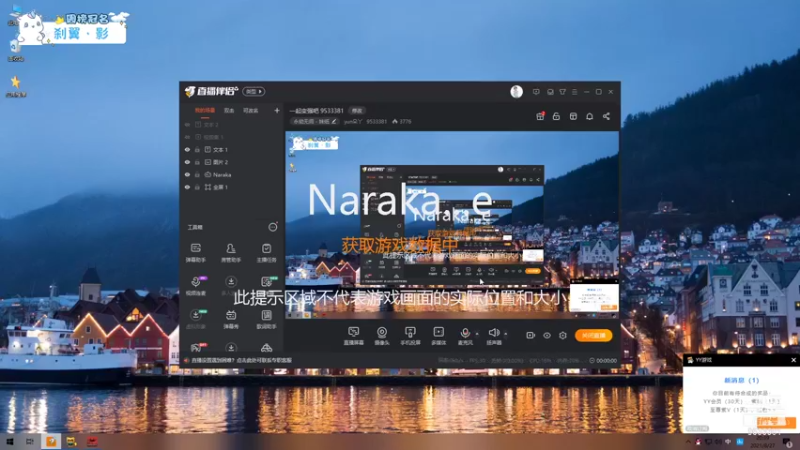Open the settings gear in bottom bar
The image size is (800, 450).
563,335
